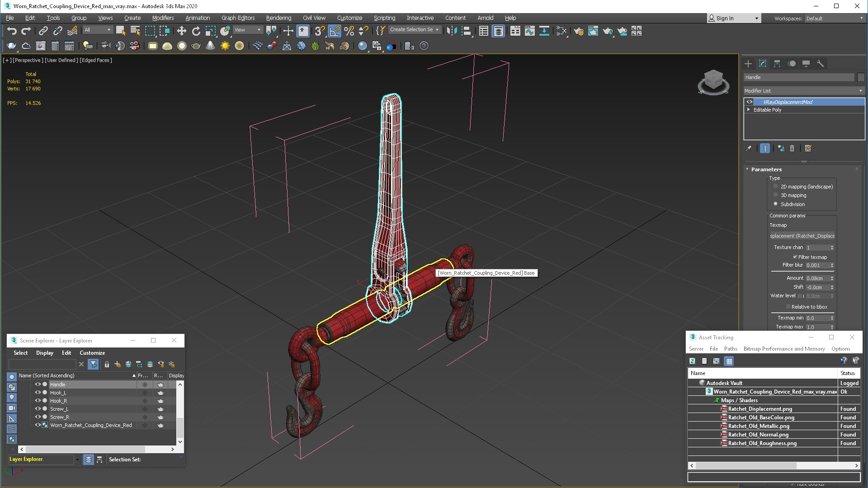Uncheck the Filter texmap checkbox
Image resolution: width=868 pixels, height=488 pixels.
click(795, 257)
